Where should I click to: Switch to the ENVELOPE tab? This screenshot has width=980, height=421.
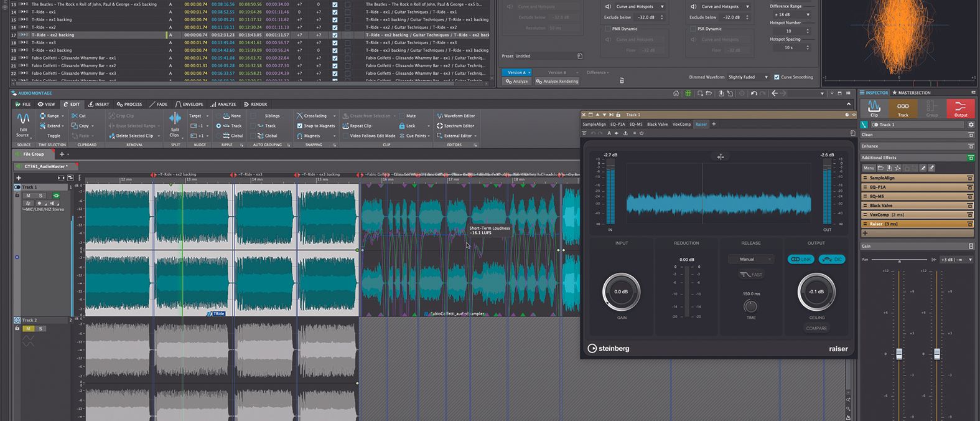click(189, 104)
